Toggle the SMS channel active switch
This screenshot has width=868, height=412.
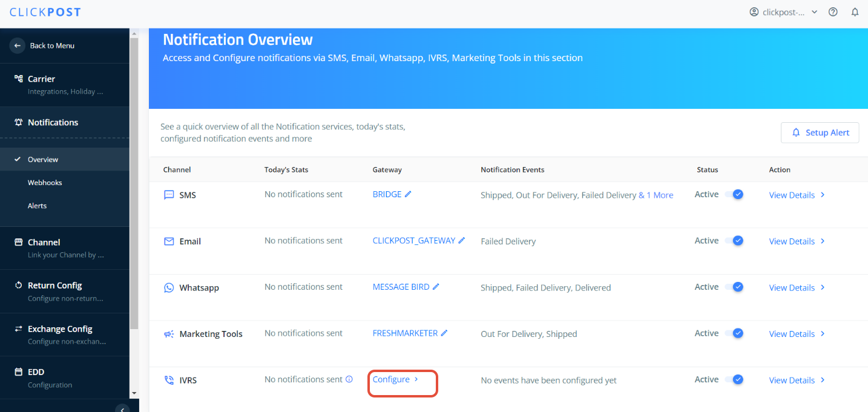(x=734, y=194)
